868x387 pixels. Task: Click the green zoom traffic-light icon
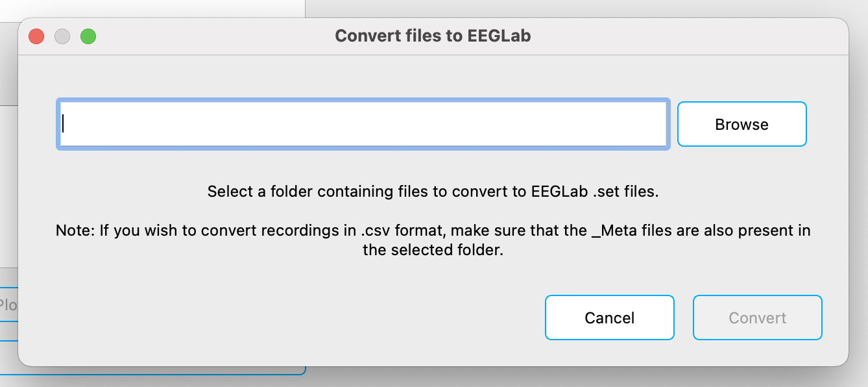pos(89,36)
